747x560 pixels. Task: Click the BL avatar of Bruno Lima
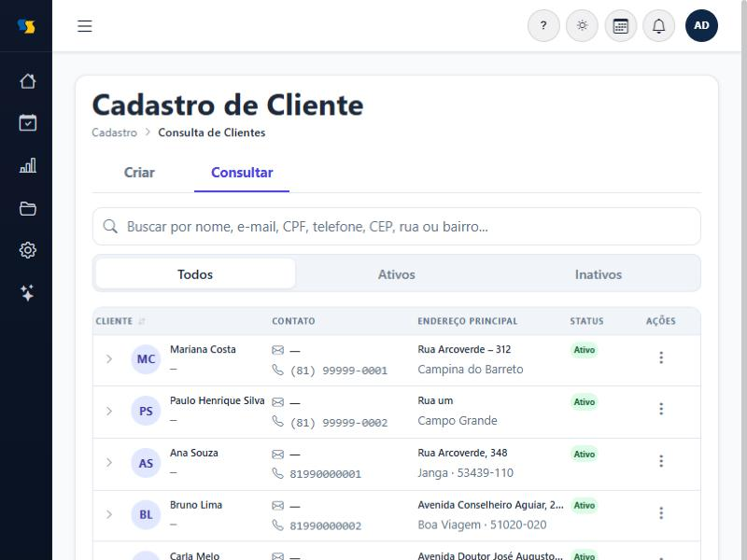[x=146, y=515]
